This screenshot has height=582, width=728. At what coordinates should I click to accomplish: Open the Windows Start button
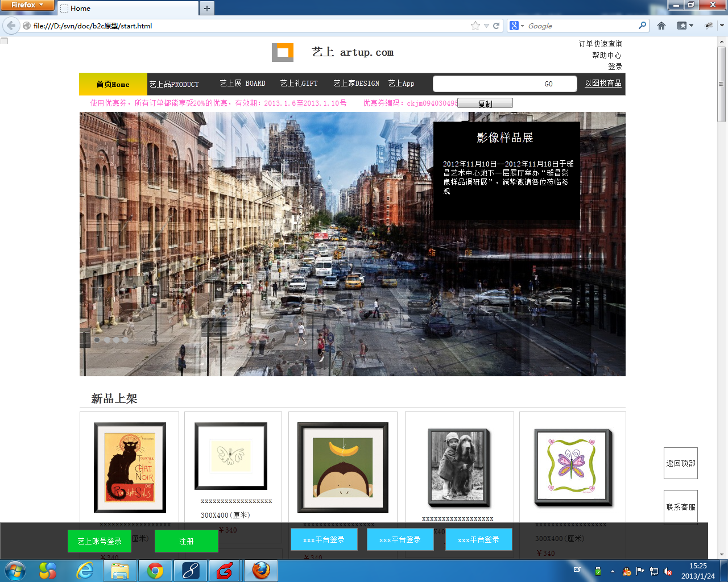[x=15, y=571]
